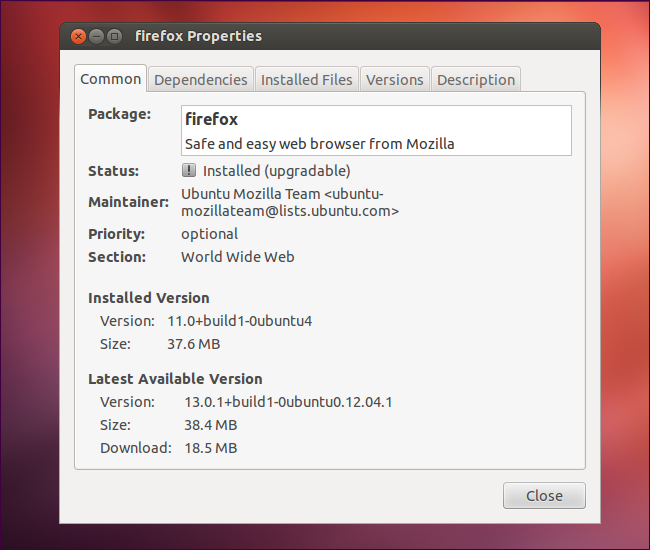Click the 'Latest Available Version' heading
This screenshot has width=650, height=550.
pyautogui.click(x=175, y=379)
